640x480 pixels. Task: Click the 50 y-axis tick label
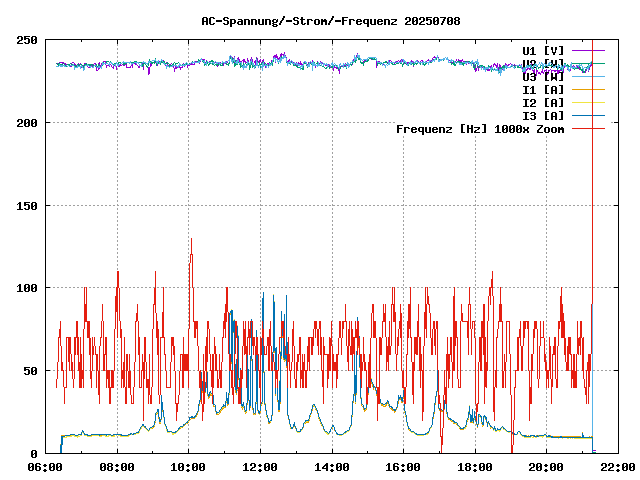30,371
